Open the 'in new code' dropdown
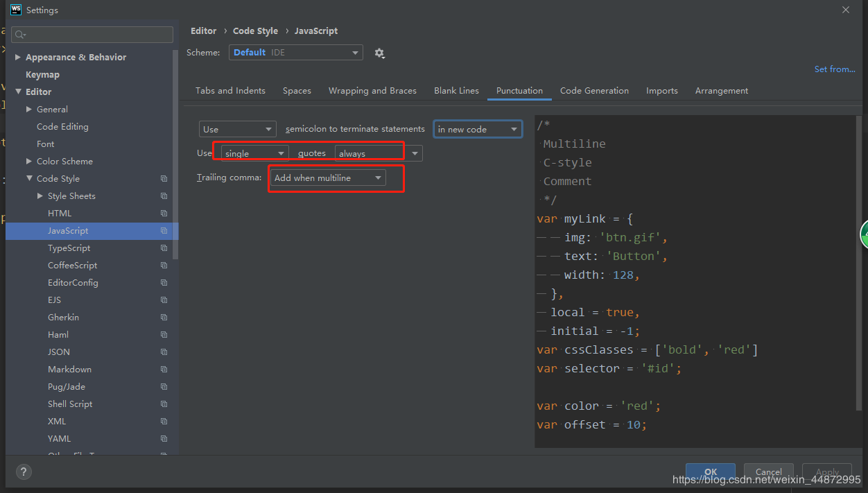The height and width of the screenshot is (493, 868). click(x=478, y=130)
